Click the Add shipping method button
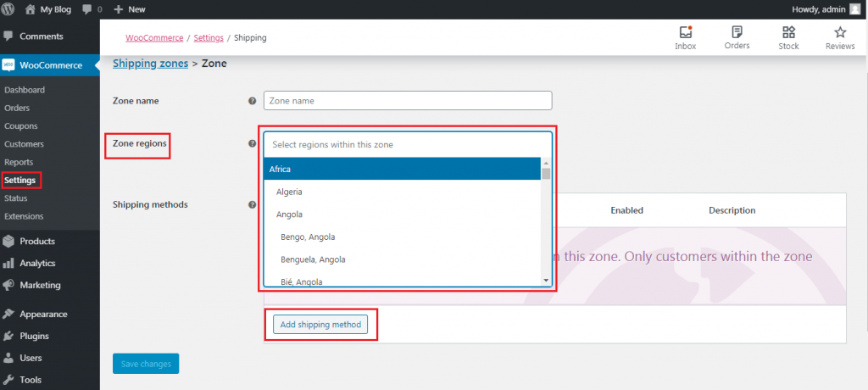868x390 pixels. [320, 325]
